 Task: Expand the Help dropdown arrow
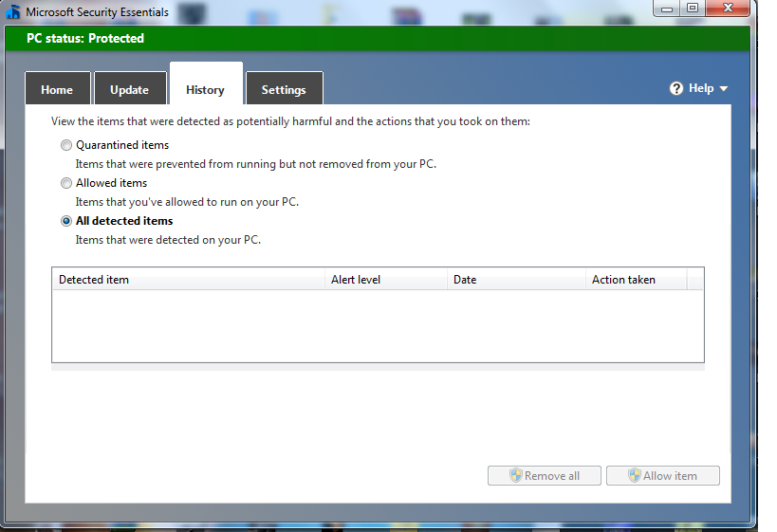tap(724, 89)
